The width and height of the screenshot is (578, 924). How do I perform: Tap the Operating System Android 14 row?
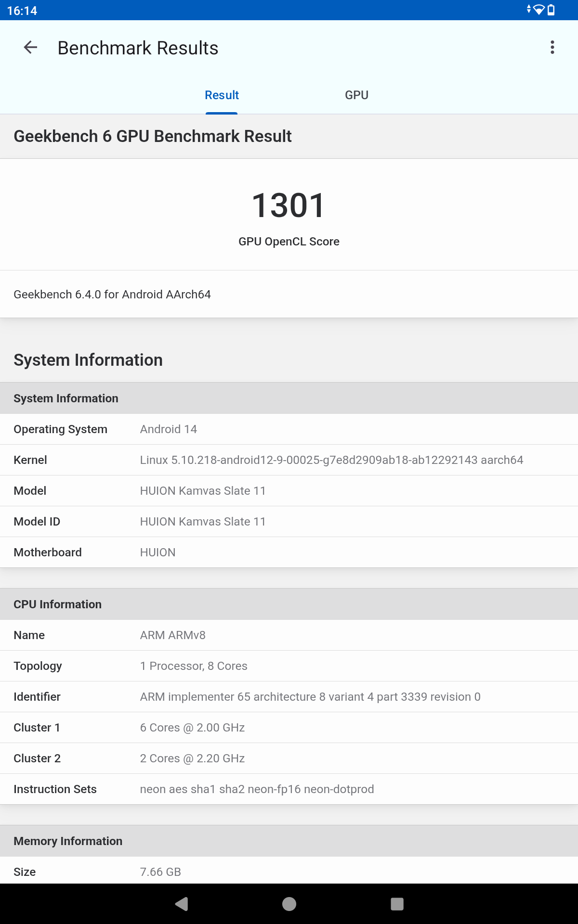click(289, 429)
